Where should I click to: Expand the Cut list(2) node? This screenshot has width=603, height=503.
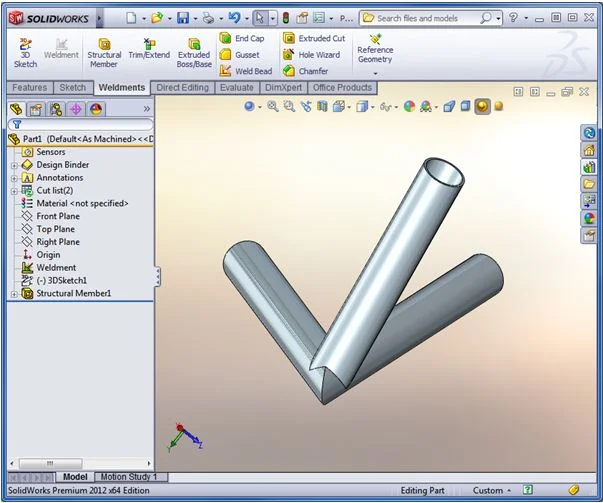tap(14, 191)
